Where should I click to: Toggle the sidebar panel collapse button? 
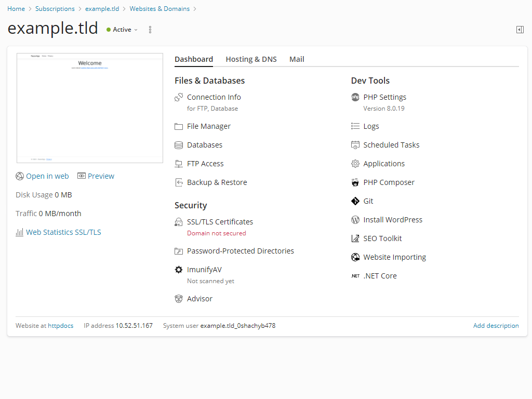pyautogui.click(x=520, y=30)
